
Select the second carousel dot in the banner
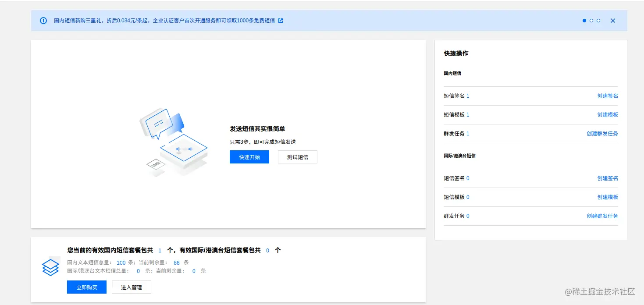pyautogui.click(x=591, y=20)
